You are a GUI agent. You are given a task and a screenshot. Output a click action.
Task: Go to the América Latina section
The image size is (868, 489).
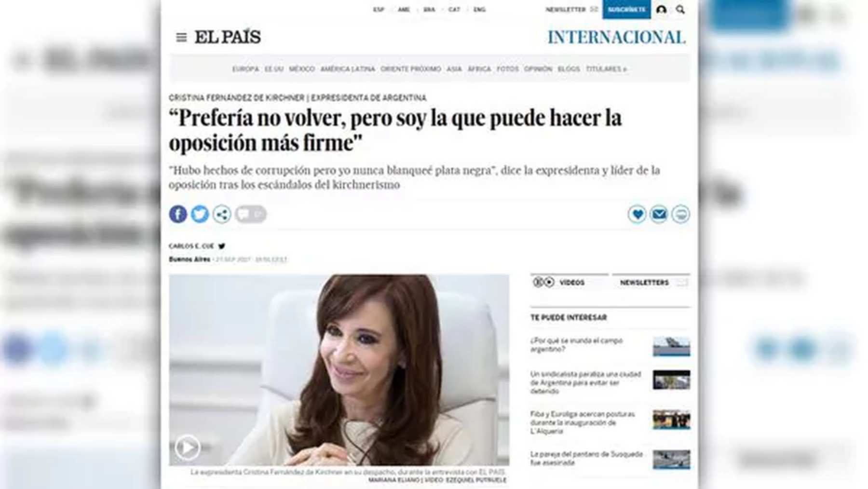click(348, 69)
